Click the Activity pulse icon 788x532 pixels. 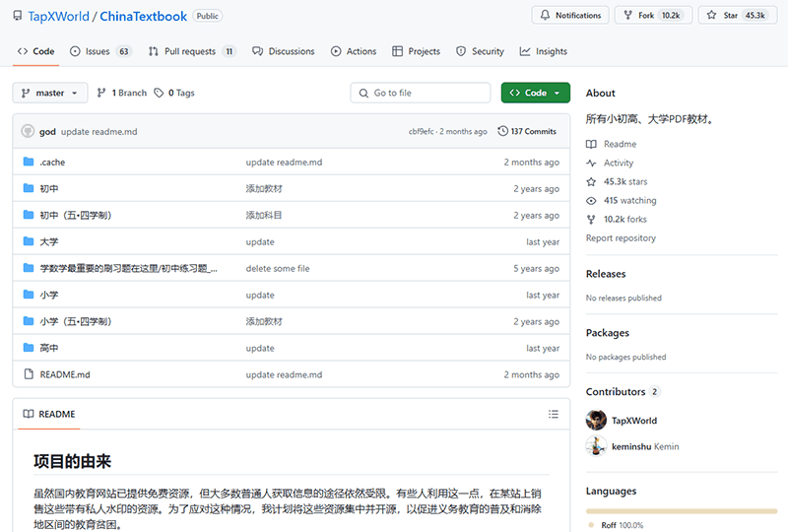(591, 163)
